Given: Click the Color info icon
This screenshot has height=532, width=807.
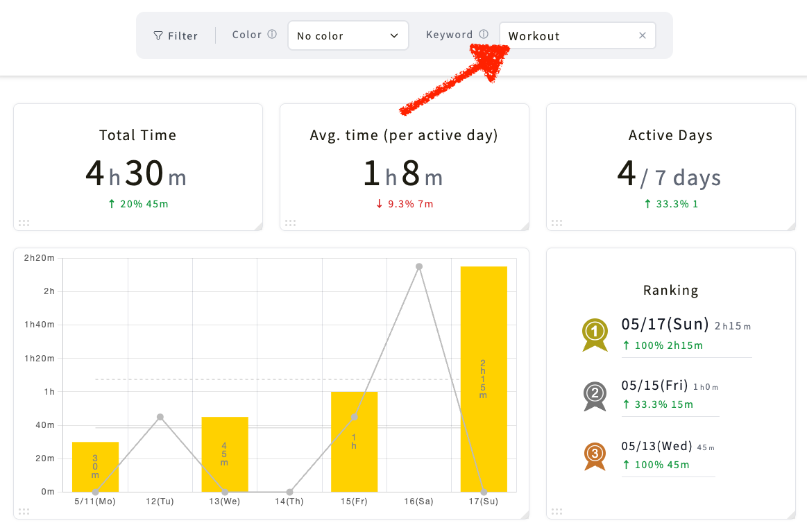Looking at the screenshot, I should pyautogui.click(x=272, y=34).
